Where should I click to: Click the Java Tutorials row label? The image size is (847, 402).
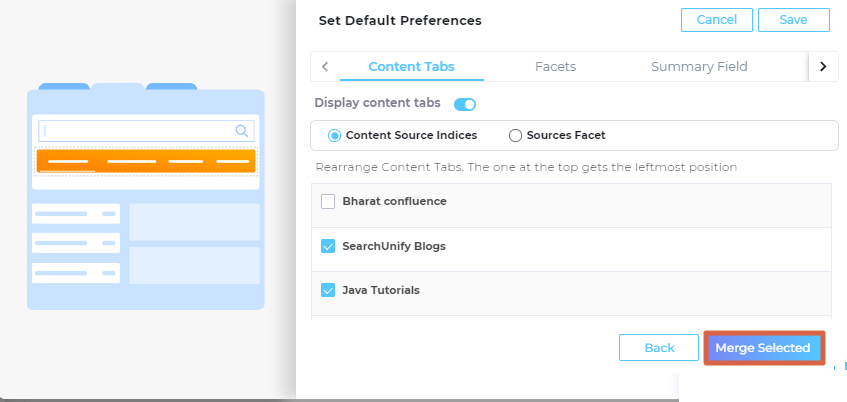(x=381, y=290)
